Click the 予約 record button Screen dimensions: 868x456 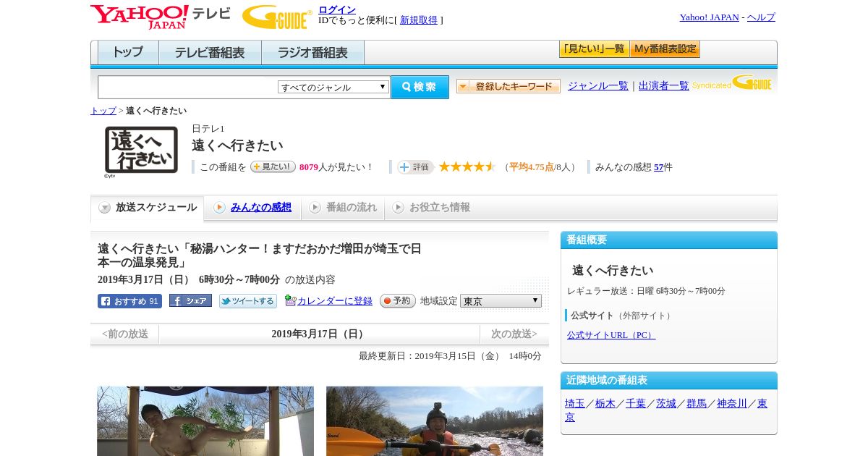[398, 300]
